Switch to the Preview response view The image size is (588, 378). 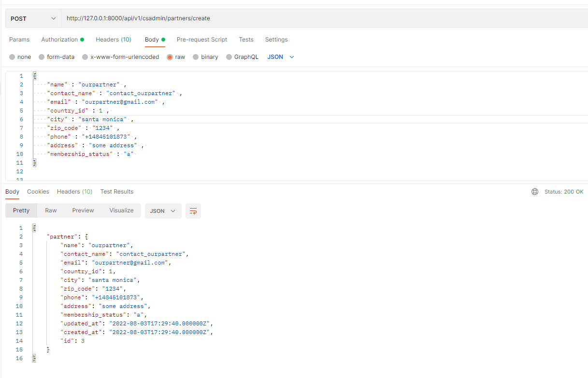(x=83, y=210)
